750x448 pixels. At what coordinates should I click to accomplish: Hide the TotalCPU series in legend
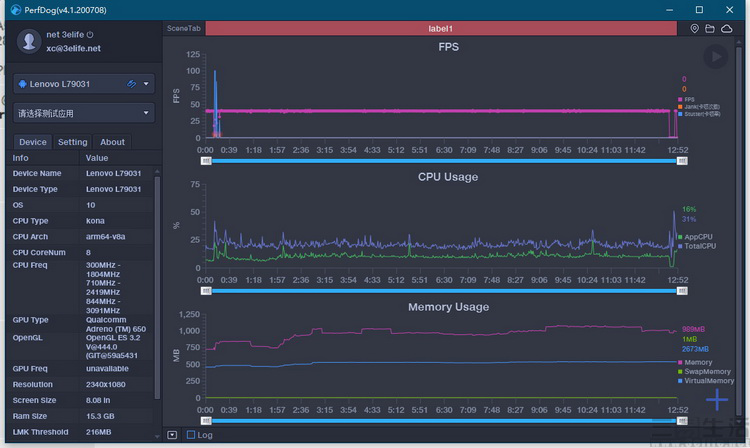(697, 246)
